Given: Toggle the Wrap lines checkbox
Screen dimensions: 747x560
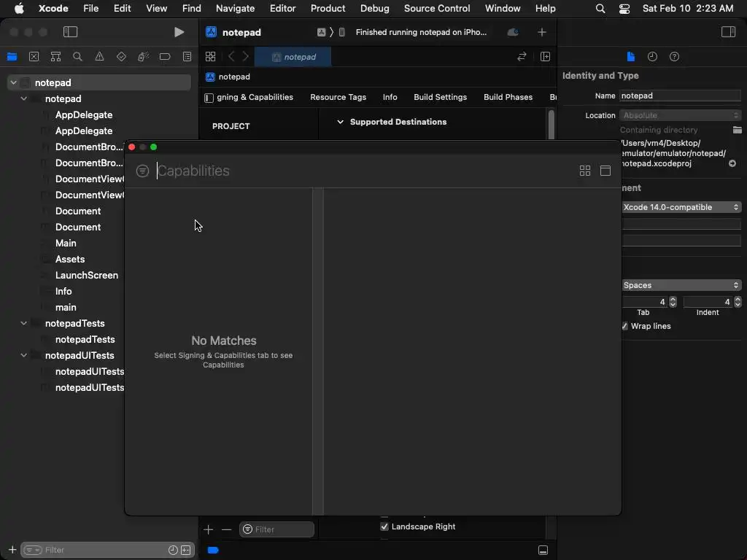Looking at the screenshot, I should 624,326.
